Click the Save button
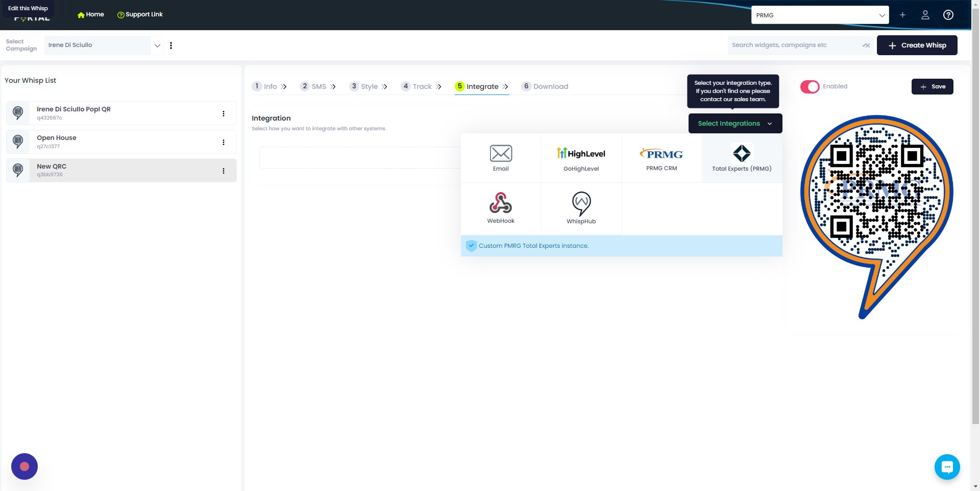Image resolution: width=980 pixels, height=491 pixels. pos(932,87)
